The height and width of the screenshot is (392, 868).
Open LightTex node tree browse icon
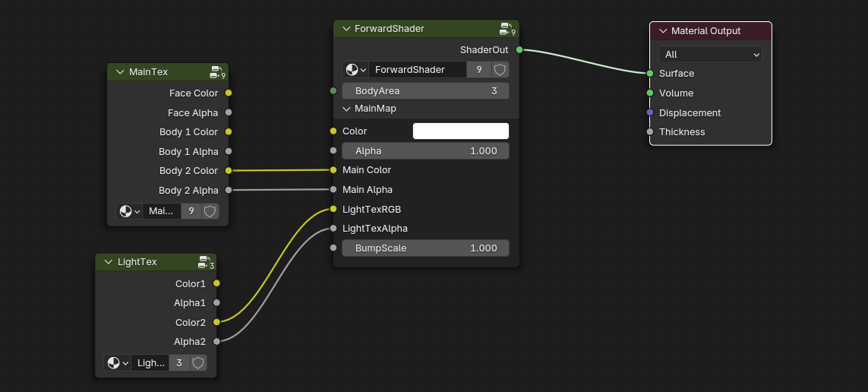[118, 363]
